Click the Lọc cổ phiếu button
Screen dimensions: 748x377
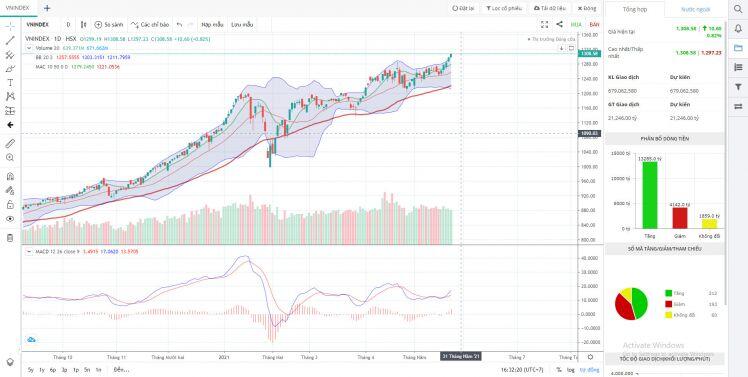[x=504, y=8]
